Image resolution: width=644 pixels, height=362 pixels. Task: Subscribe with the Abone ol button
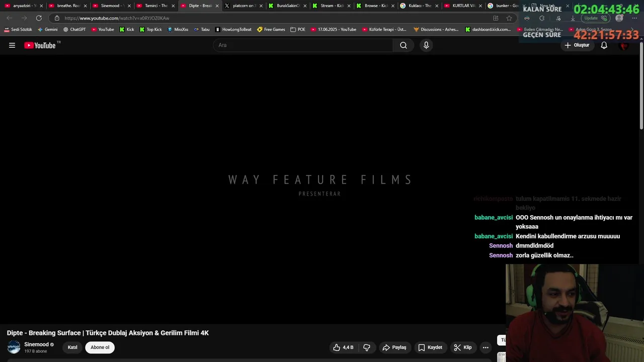100,347
